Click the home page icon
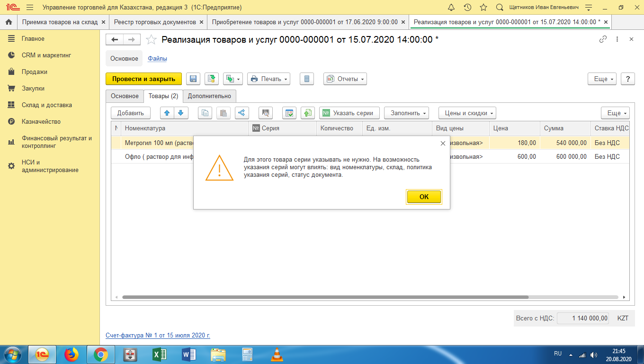The height and width of the screenshot is (364, 644). tap(9, 22)
